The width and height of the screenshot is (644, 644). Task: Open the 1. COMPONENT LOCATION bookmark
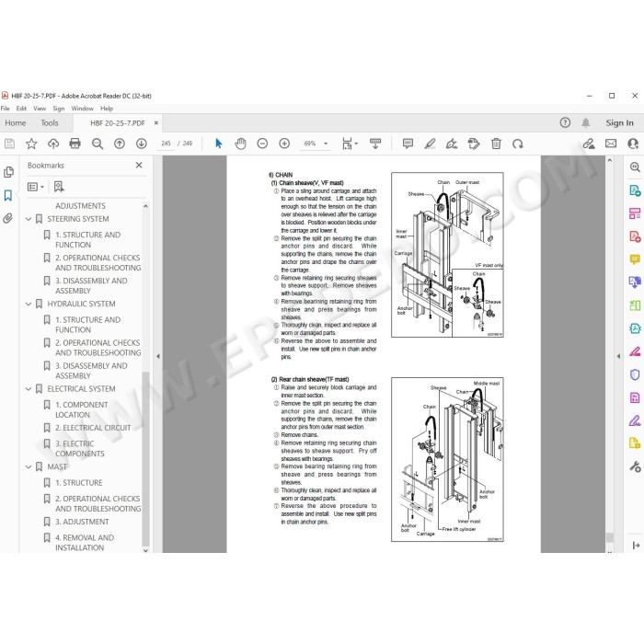(x=81, y=410)
